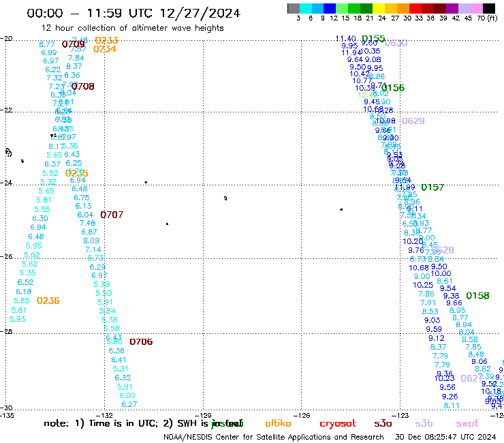Click the -123 longitude axis label
504x443 pixels.
click(400, 415)
